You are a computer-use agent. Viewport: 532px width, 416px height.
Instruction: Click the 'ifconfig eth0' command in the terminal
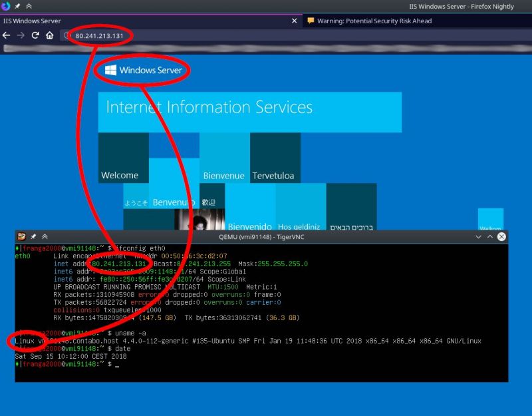tap(140, 248)
